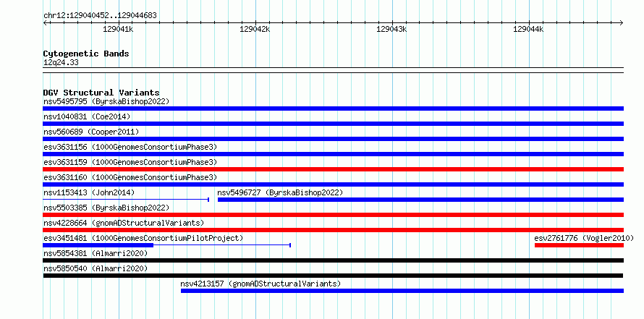644x319 pixels.
Task: Click the 129044k ruler tick label
Action: [x=529, y=29]
